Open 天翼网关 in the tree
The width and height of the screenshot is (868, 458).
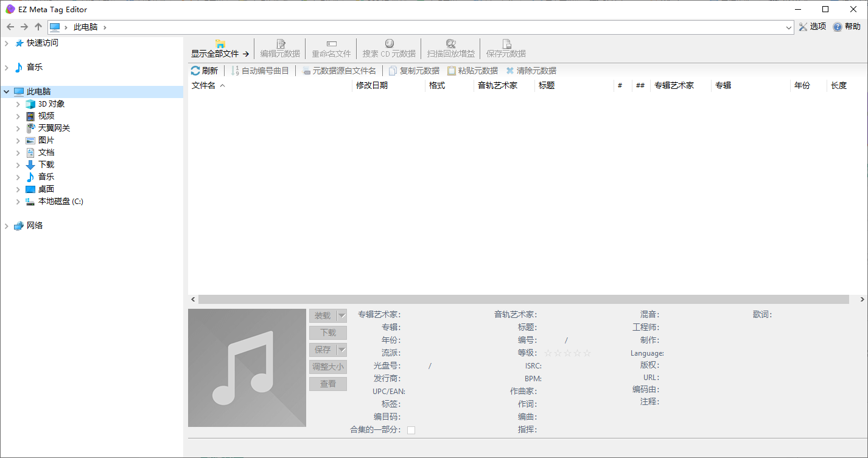(54, 129)
